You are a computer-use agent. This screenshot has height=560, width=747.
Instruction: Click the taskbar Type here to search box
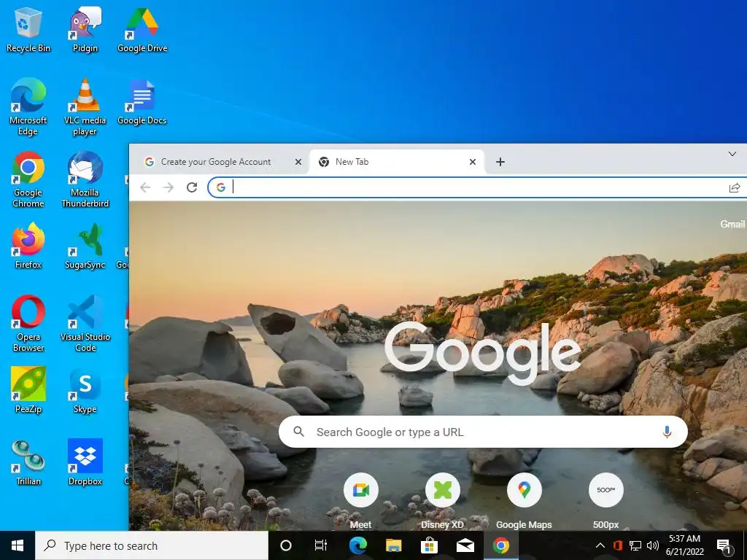pyautogui.click(x=152, y=545)
